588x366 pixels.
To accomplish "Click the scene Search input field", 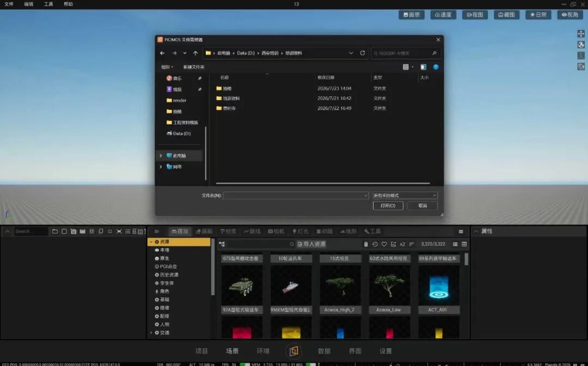I will 30,231.
